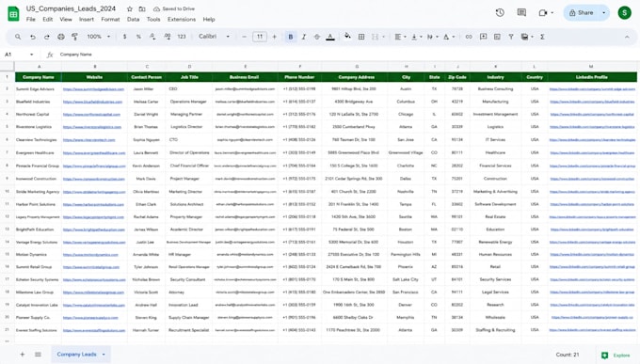Click the search menus magnifier icon
The image size is (640, 364).
(18, 37)
